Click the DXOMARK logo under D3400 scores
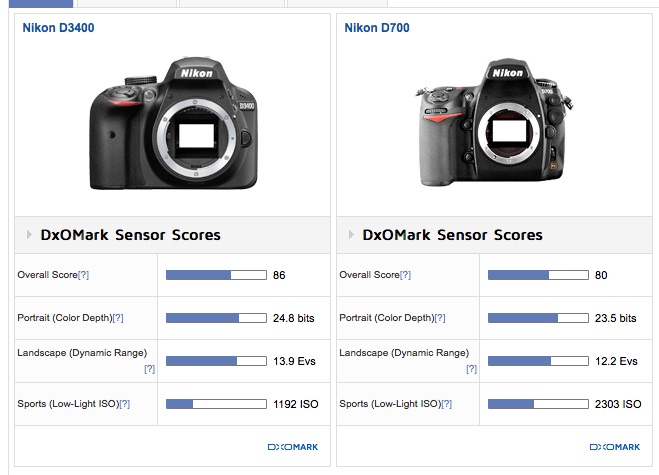Viewport: 659px width, 475px height. pyautogui.click(x=293, y=447)
